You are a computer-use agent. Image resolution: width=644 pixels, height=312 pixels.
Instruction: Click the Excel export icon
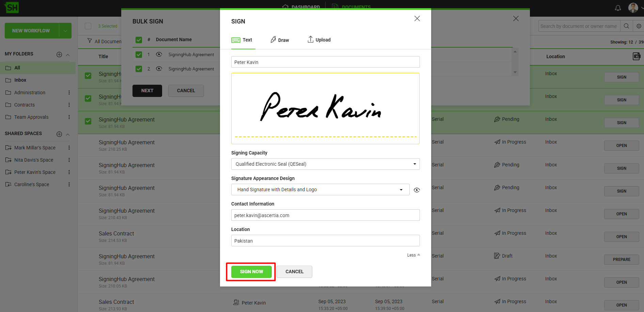tap(636, 56)
